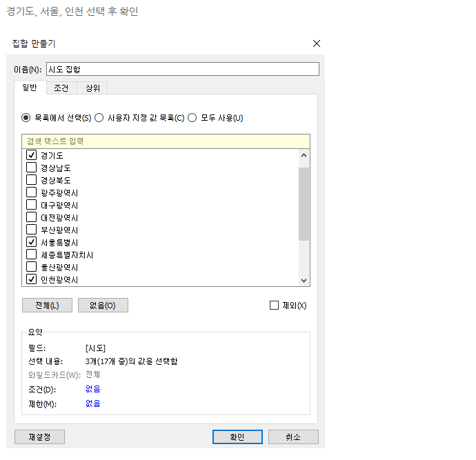This screenshot has height=460, width=476.
Task: Click the list scrollbar up arrow
Action: click(304, 155)
